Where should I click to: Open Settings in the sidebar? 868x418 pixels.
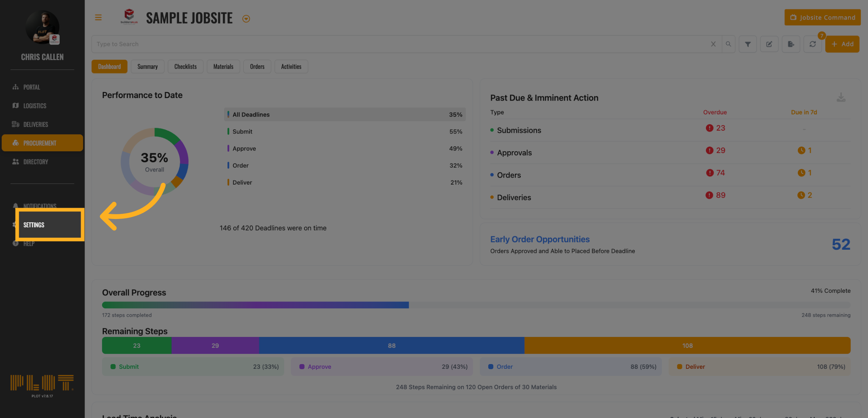[34, 225]
